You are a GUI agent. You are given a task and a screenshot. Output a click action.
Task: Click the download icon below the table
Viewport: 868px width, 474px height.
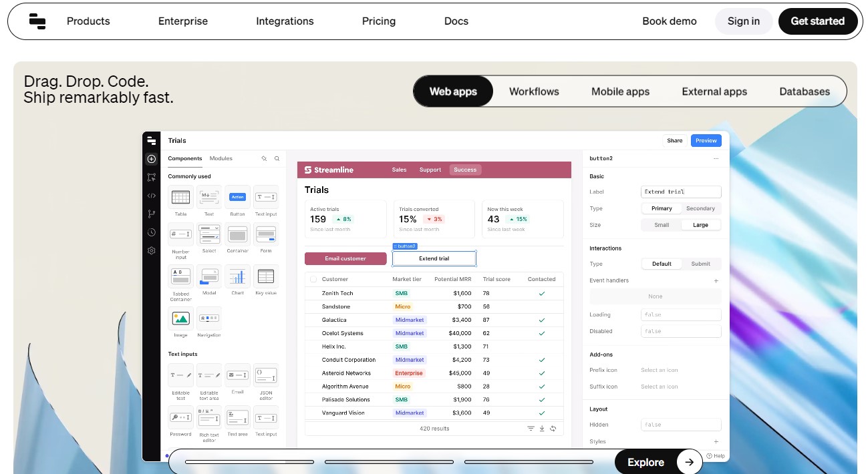click(542, 429)
